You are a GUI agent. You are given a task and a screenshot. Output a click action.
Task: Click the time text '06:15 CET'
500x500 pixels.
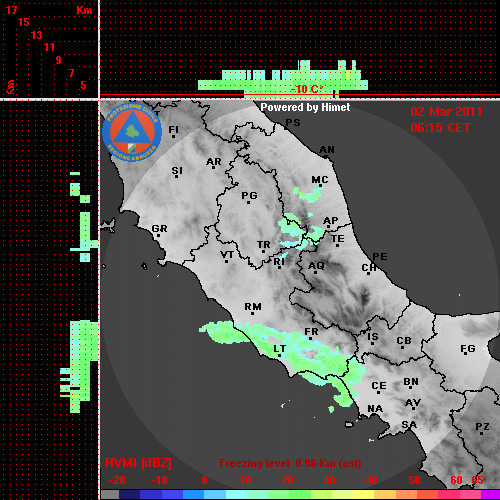click(x=440, y=128)
